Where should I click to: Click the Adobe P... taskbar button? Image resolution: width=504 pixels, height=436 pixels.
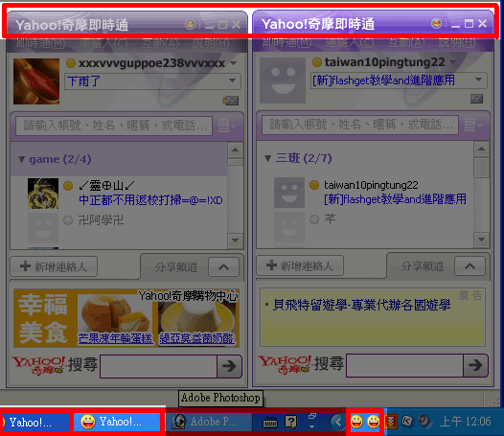pos(209,422)
